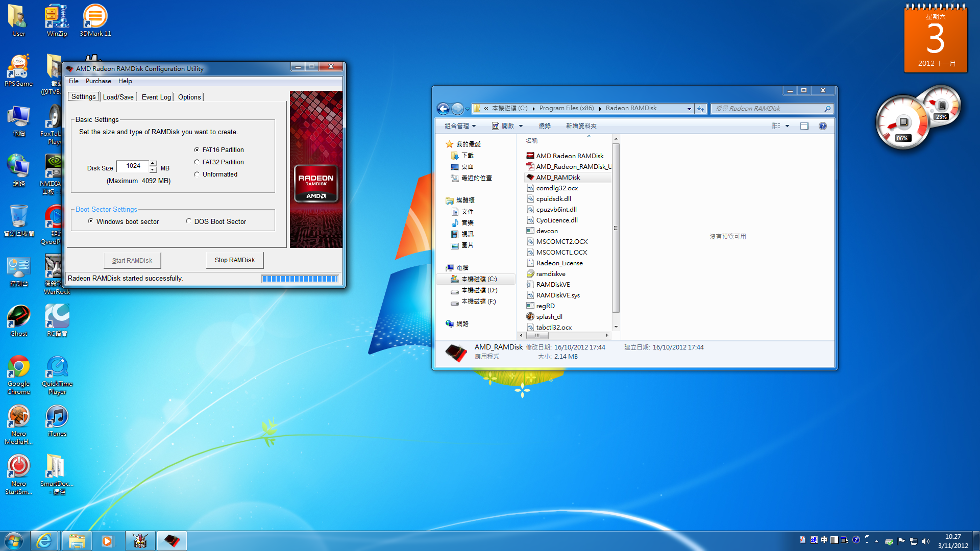Show hidden icons in the system tray
Screen dimensions: 980x551
click(x=876, y=541)
